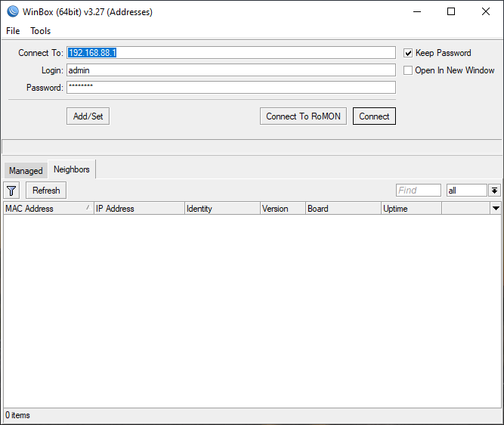
Task: Click Connect To RoMON button
Action: pos(303,116)
